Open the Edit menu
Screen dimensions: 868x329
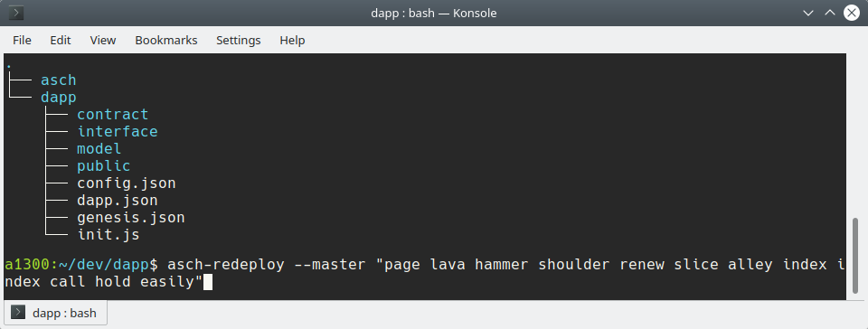point(61,41)
